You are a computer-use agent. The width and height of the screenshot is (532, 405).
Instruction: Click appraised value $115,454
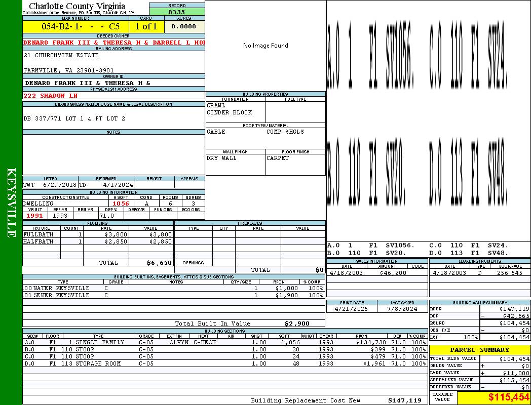[x=514, y=380]
